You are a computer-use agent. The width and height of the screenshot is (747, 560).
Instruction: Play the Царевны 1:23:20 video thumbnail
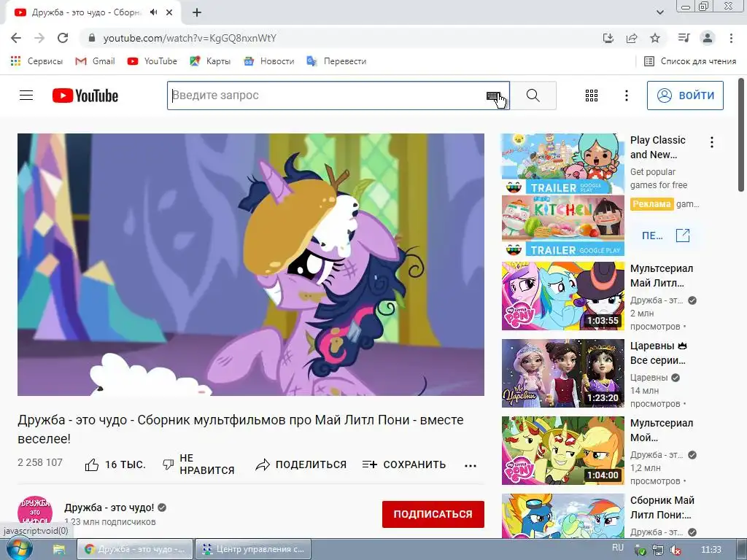coord(562,373)
